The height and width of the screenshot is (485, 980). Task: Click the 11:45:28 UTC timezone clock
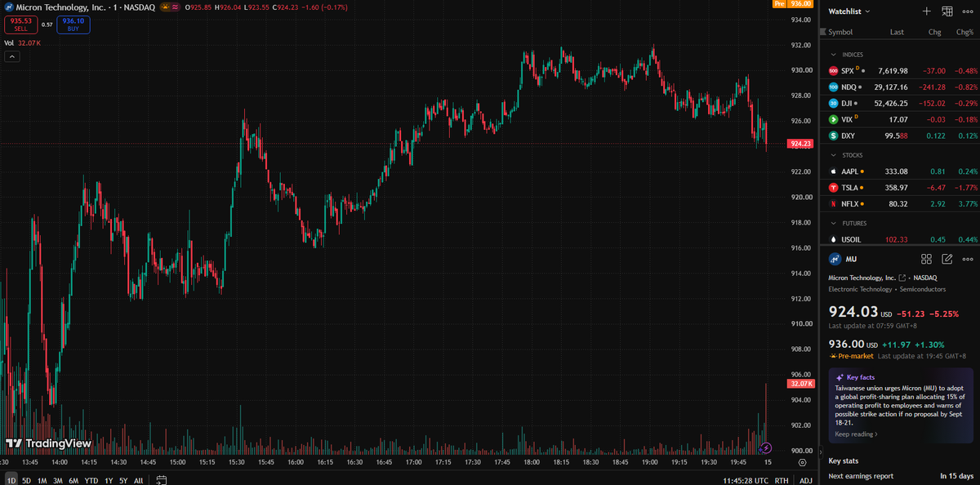pyautogui.click(x=744, y=480)
